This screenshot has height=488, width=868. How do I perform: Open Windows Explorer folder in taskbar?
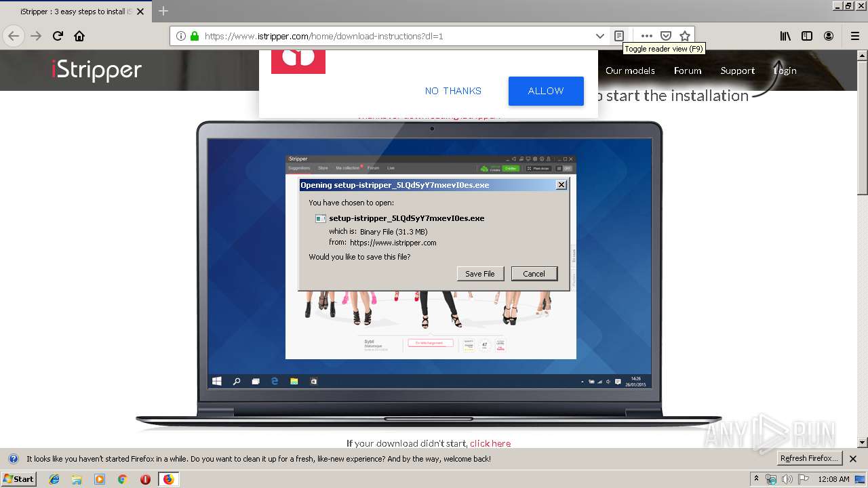77,479
